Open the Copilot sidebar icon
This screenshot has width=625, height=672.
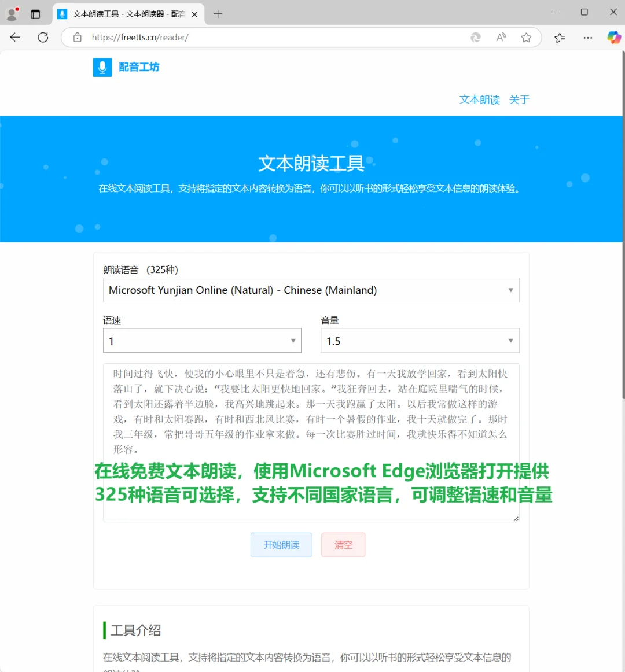click(614, 37)
